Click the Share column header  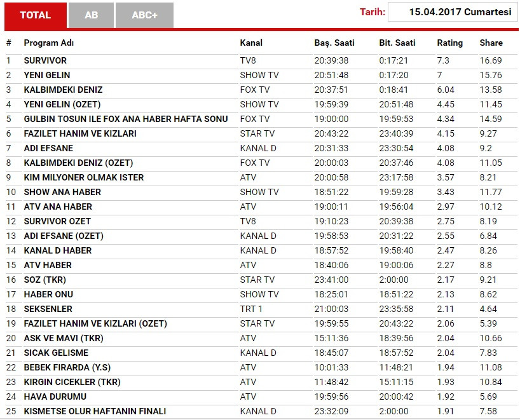[x=491, y=43]
